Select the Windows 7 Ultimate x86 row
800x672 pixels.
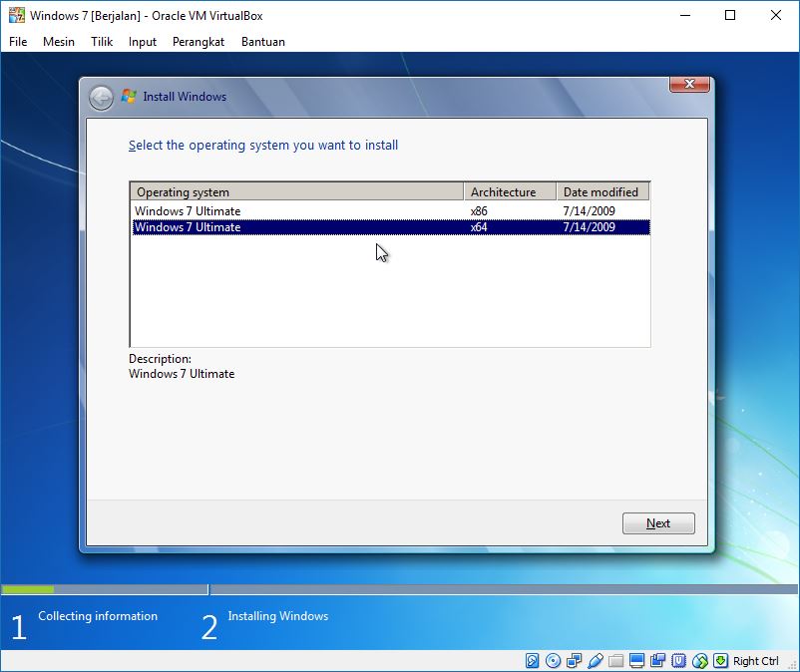click(391, 211)
